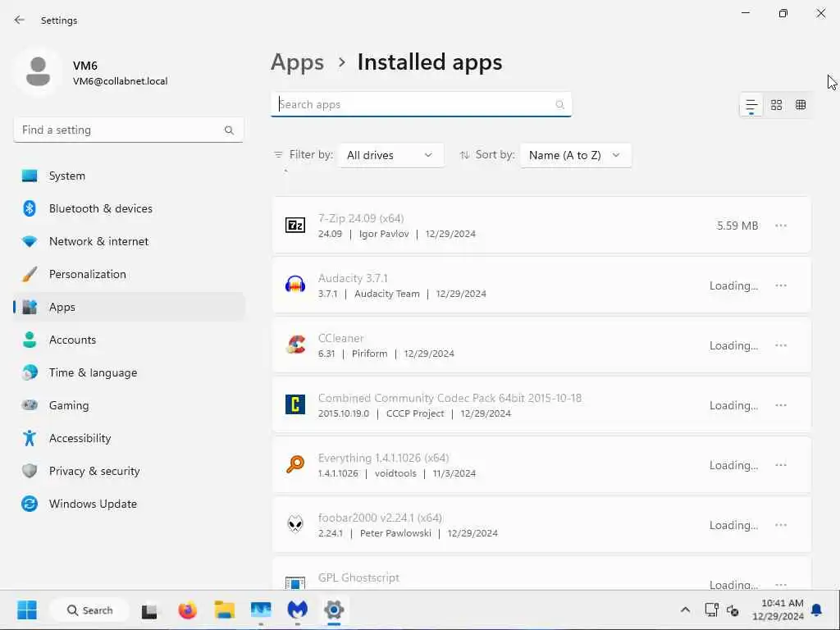840x630 pixels.
Task: Click the monitor app icon on taskbar
Action: [x=261, y=609]
